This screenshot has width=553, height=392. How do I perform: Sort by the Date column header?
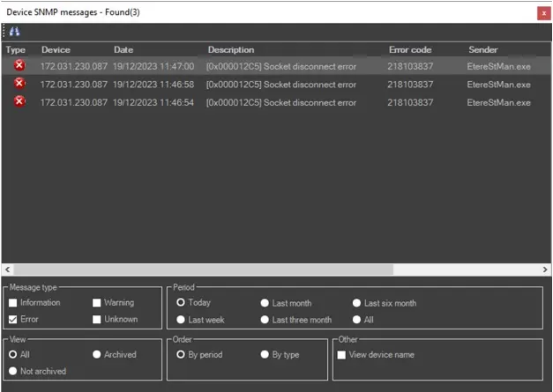(x=123, y=50)
